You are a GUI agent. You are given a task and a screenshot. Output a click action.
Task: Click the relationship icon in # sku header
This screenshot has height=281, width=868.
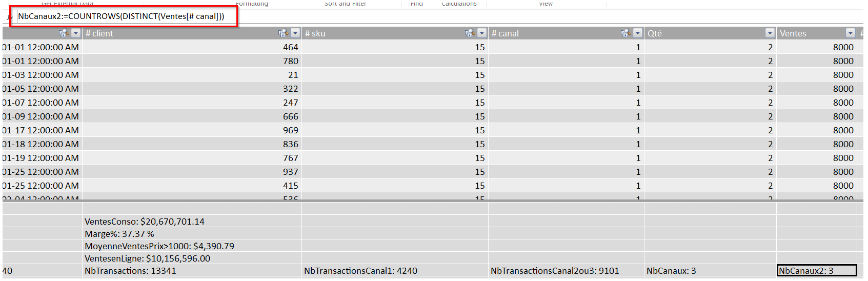[x=470, y=33]
